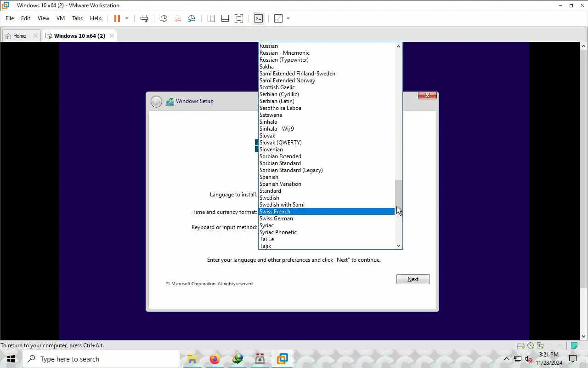
Task: Open the VM menu
Action: point(61,18)
